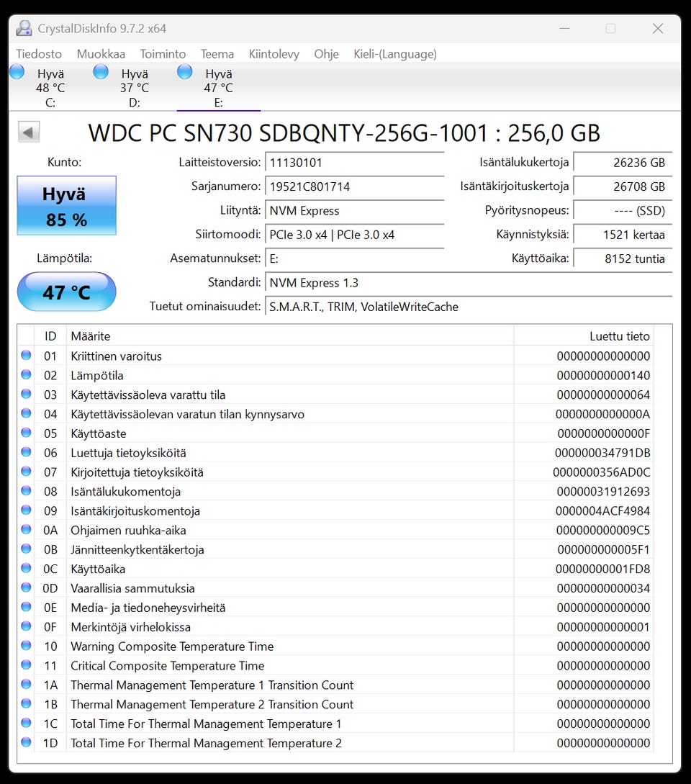Image resolution: width=691 pixels, height=784 pixels.
Task: Select the Kriittinen varoitus attribute text
Action: pyautogui.click(x=116, y=356)
